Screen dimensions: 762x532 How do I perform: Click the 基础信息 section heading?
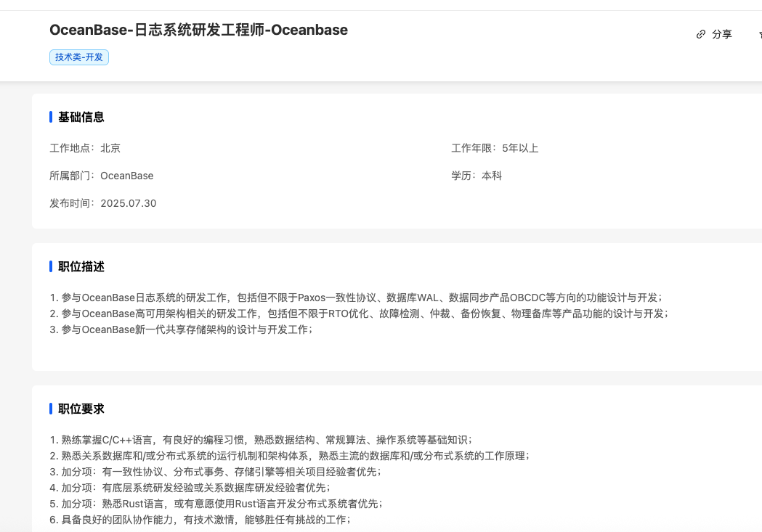point(81,117)
